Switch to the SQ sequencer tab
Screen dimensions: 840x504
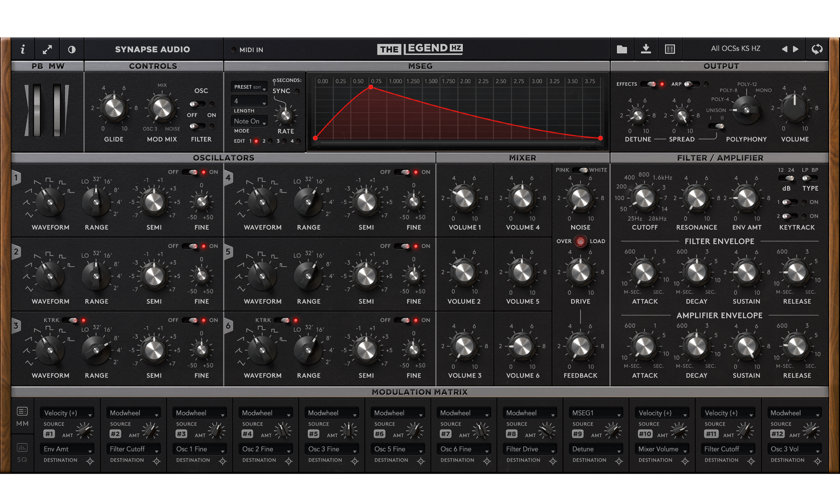pos(22,452)
